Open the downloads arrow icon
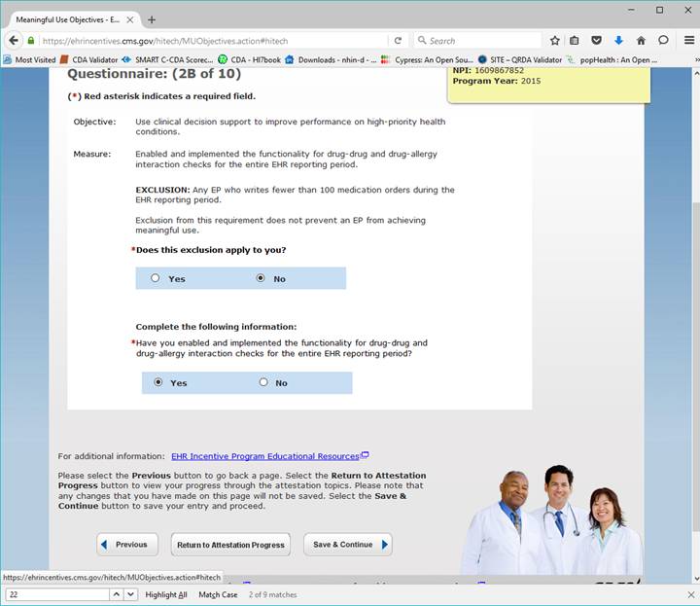 click(618, 41)
